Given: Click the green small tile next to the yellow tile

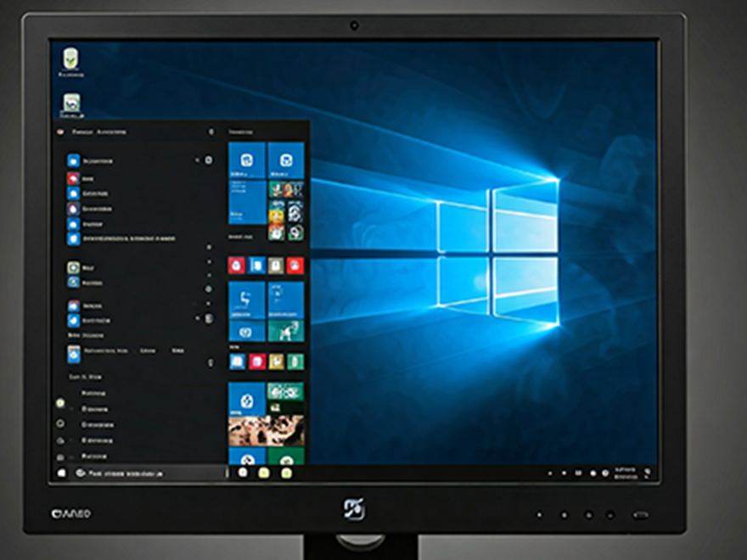Looking at the screenshot, I should [295, 361].
